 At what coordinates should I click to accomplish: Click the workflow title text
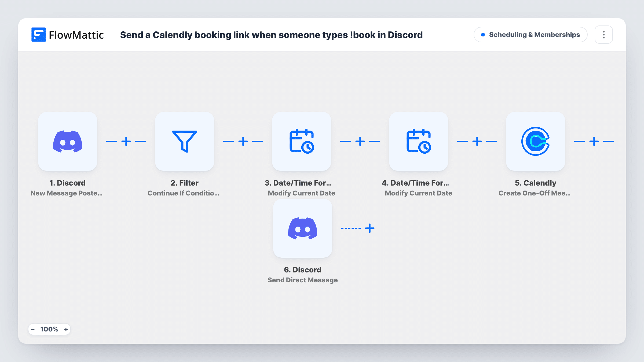coord(271,35)
